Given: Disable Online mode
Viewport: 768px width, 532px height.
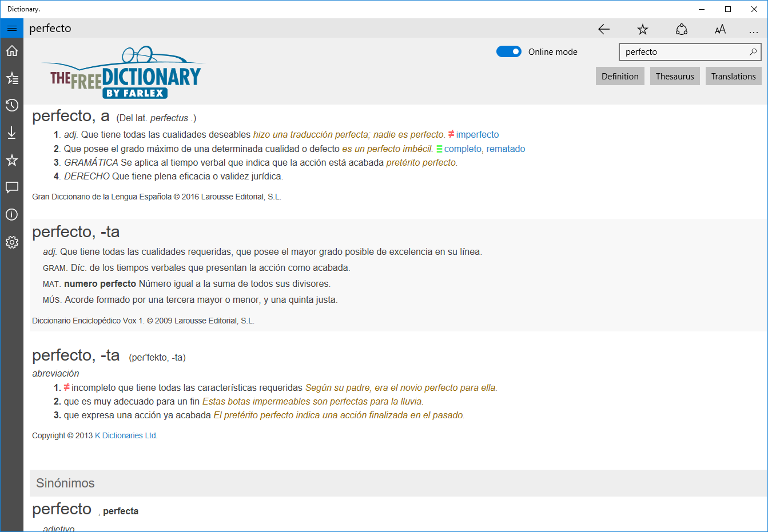Looking at the screenshot, I should tap(508, 51).
